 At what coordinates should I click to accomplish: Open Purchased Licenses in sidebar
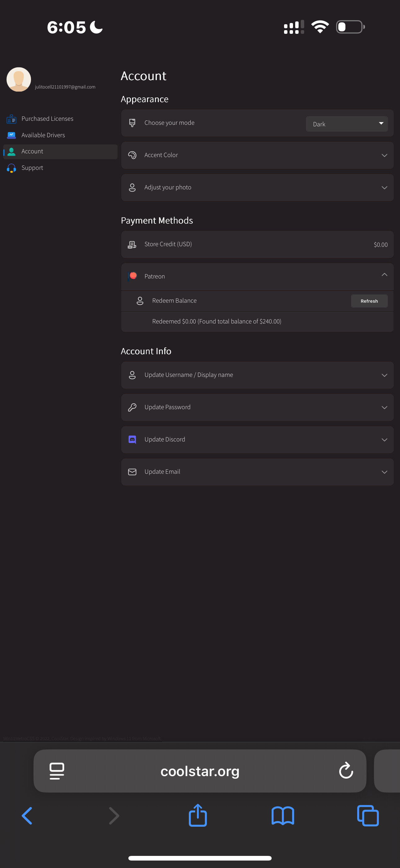click(x=47, y=119)
